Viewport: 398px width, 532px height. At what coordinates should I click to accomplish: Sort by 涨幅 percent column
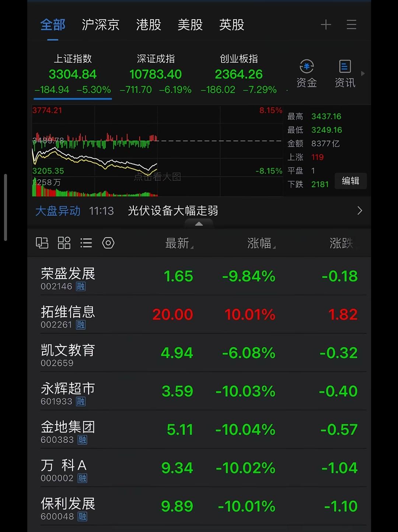[261, 243]
